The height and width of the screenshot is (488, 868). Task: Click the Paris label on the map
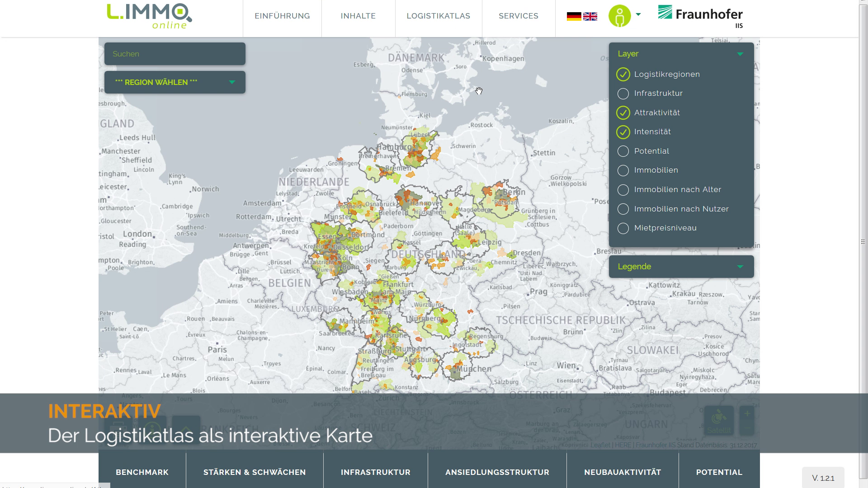tap(217, 349)
